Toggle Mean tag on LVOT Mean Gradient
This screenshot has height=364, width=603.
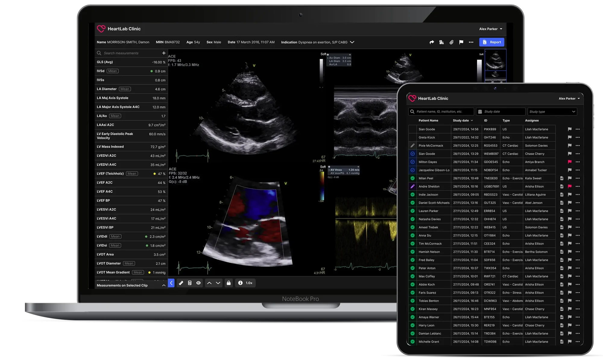pyautogui.click(x=138, y=272)
